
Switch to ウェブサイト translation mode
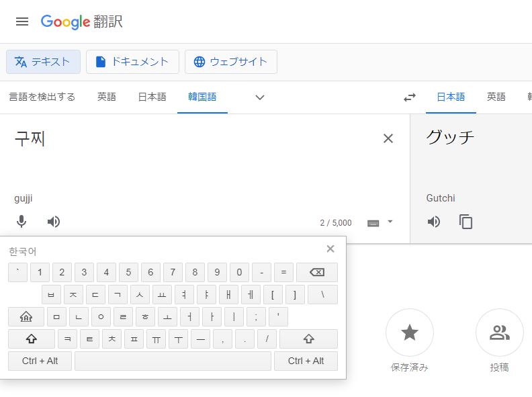point(230,62)
